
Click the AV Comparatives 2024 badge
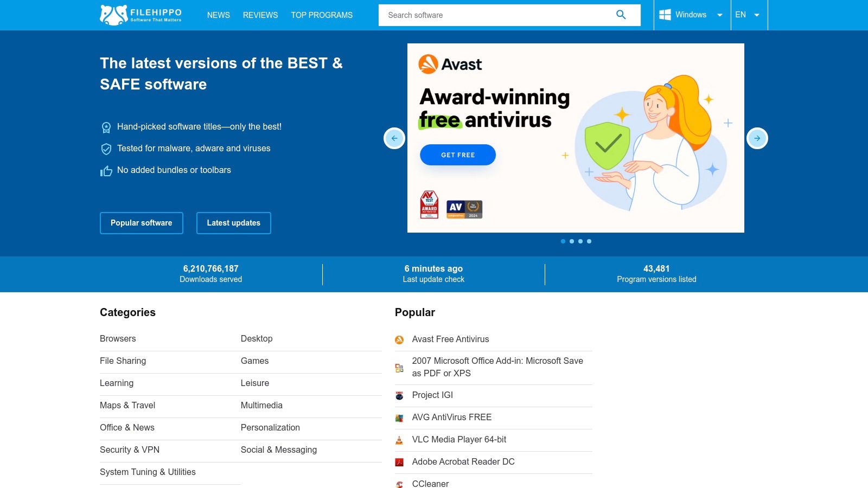464,209
